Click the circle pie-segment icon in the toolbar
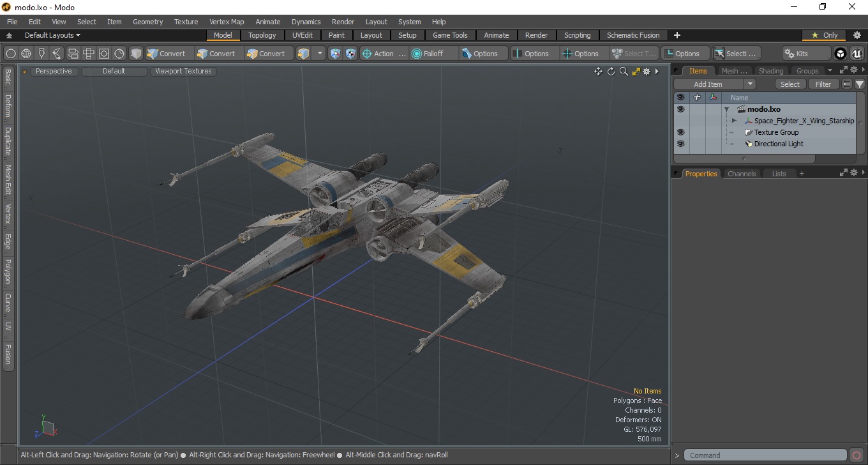868x465 pixels. (x=119, y=54)
